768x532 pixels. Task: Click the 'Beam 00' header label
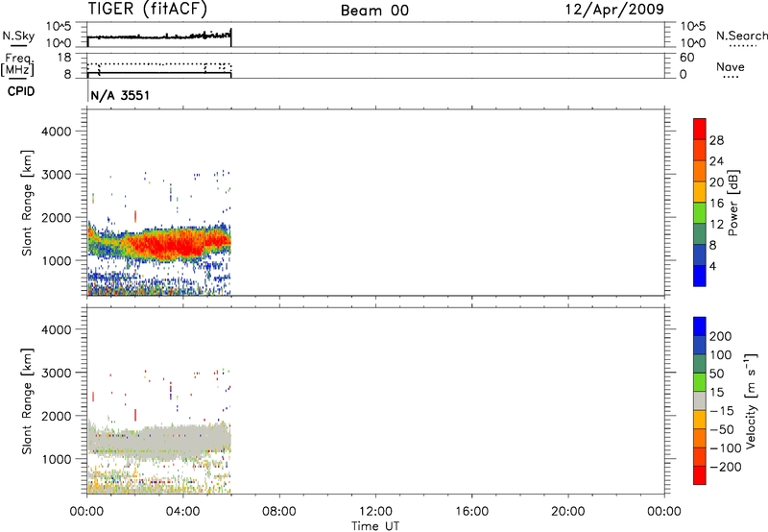tap(374, 11)
